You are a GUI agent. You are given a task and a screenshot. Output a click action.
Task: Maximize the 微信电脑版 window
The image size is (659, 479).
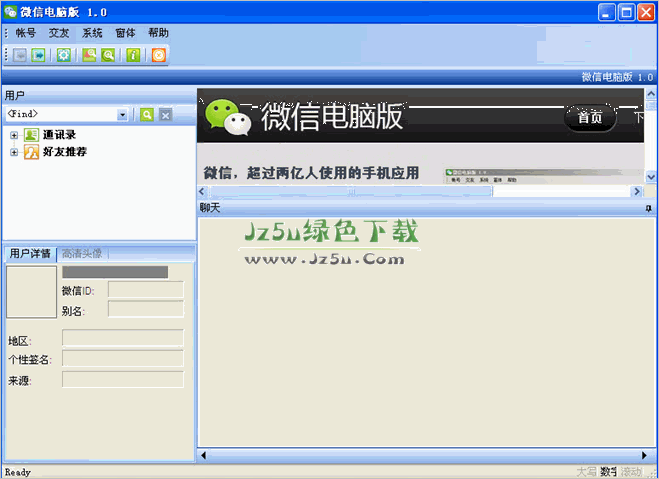[x=626, y=12]
